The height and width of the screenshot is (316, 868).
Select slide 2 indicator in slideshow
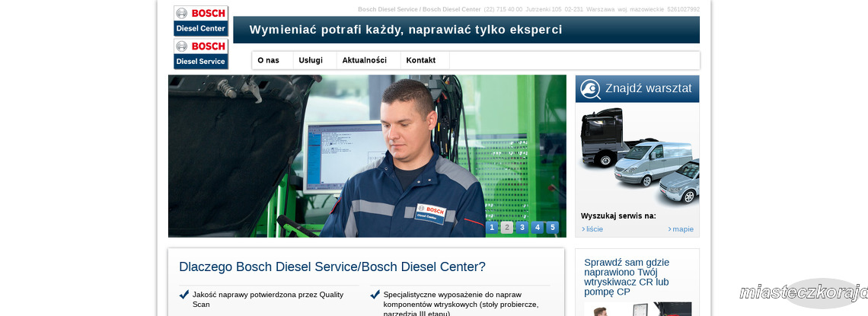click(506, 228)
